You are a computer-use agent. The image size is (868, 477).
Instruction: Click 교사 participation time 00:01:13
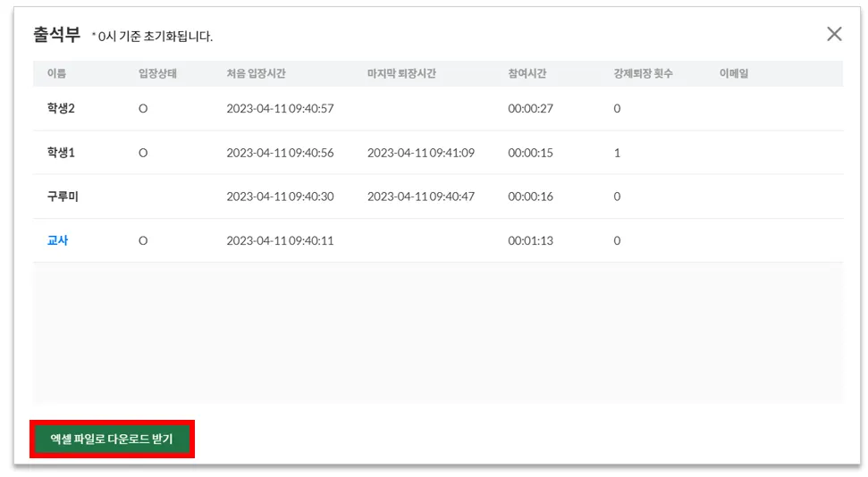click(530, 240)
